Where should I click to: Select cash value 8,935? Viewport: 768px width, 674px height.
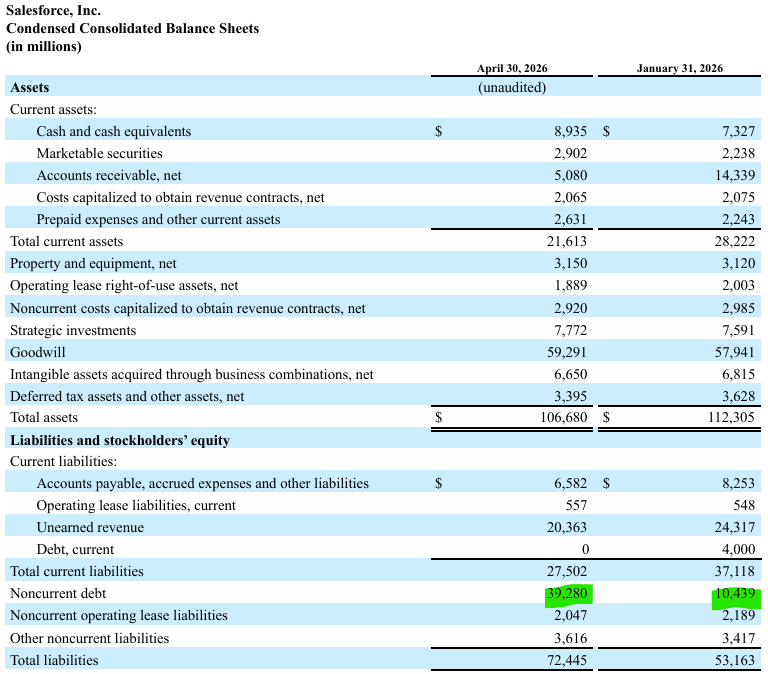pos(571,131)
